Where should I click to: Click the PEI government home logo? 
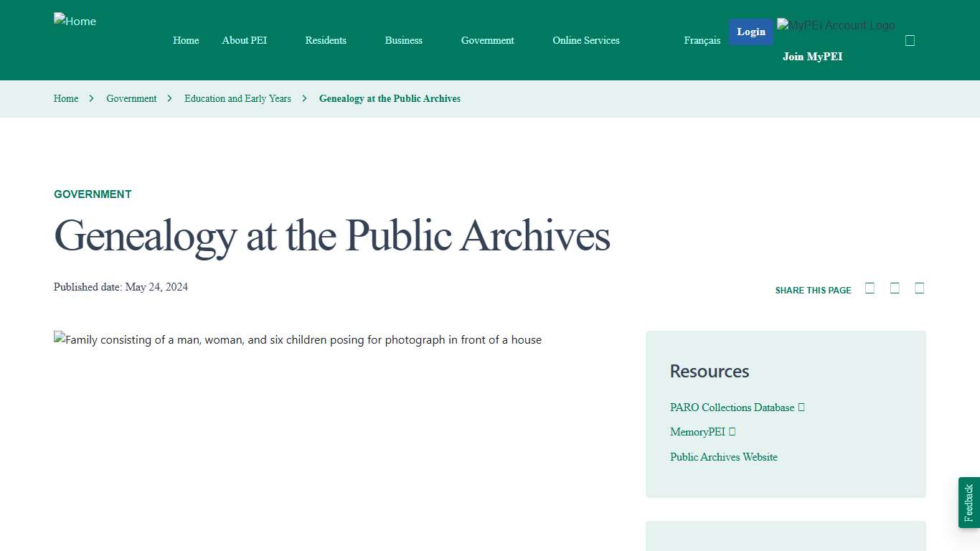(x=75, y=21)
